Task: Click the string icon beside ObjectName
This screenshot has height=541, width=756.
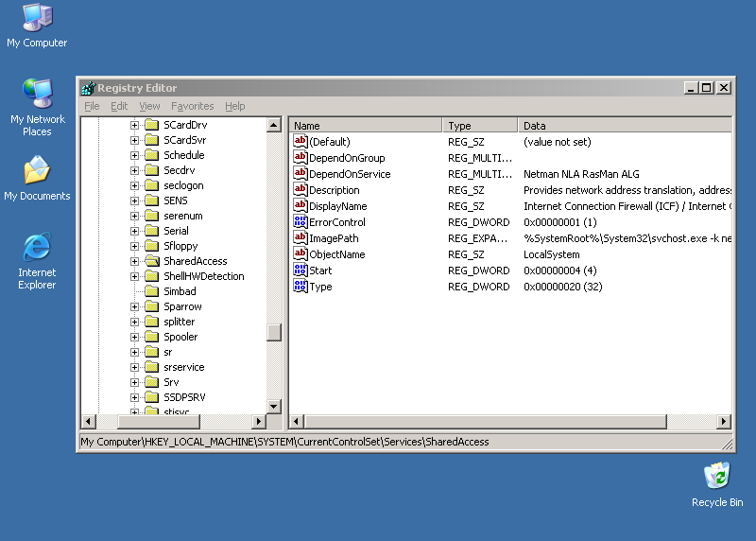Action: pyautogui.click(x=300, y=253)
